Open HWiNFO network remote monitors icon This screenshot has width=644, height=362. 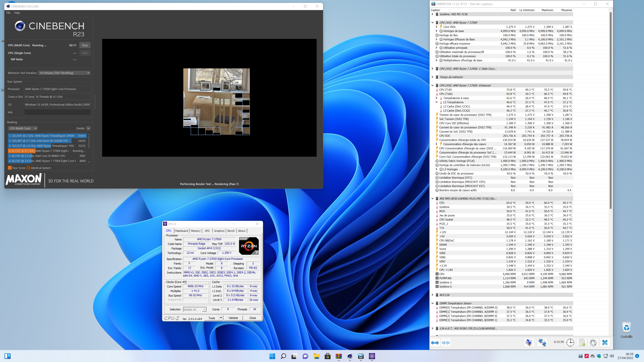pos(542,343)
